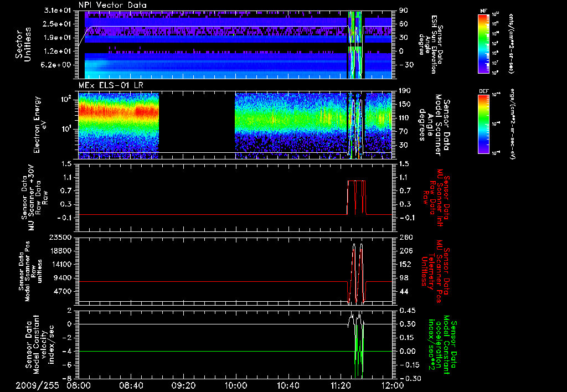Viewport: 567px width, 392px height.
Task: Click the 'Sector Unitless' axis title
Action: pyautogui.click(x=23, y=44)
